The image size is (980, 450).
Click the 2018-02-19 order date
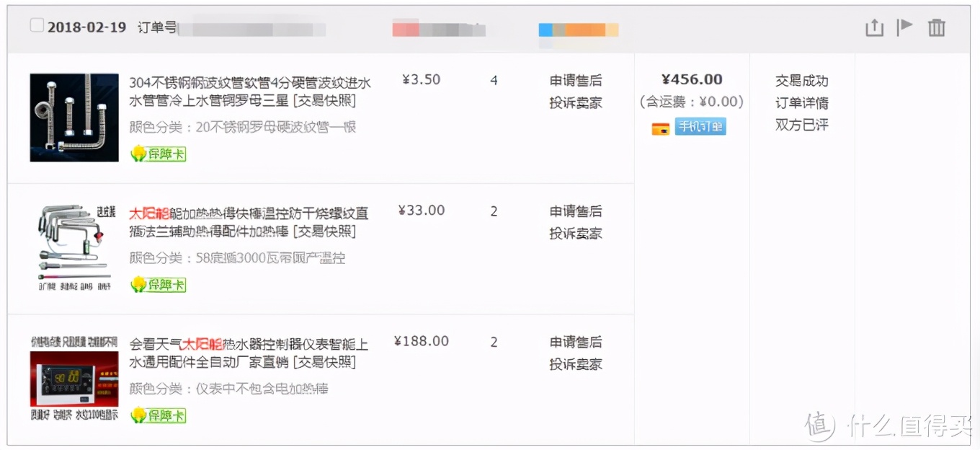coord(86,27)
